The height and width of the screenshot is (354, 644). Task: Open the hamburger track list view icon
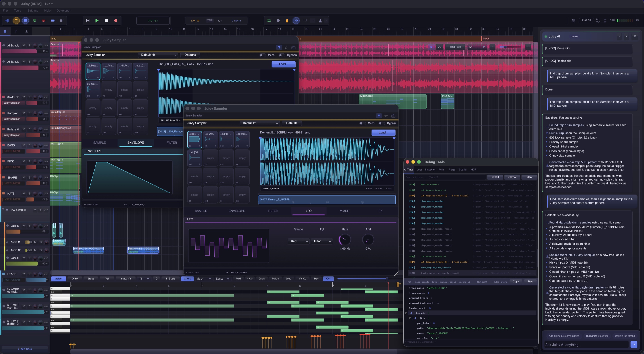point(5,31)
